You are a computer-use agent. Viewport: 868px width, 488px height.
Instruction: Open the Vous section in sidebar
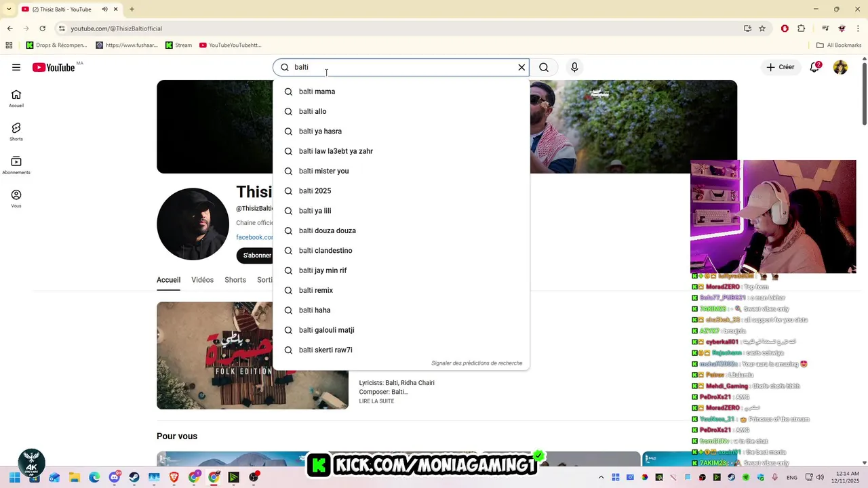tap(16, 198)
